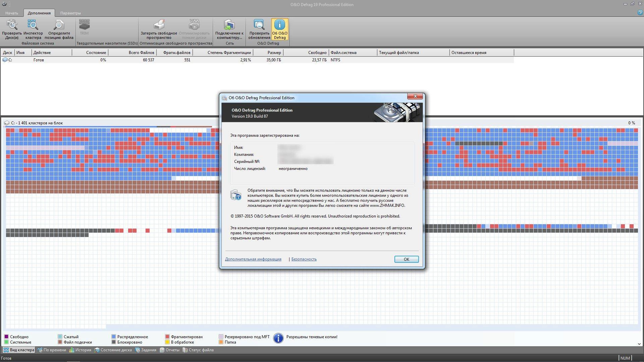Open the История tab
This screenshot has width=644, height=362.
coord(80,350)
